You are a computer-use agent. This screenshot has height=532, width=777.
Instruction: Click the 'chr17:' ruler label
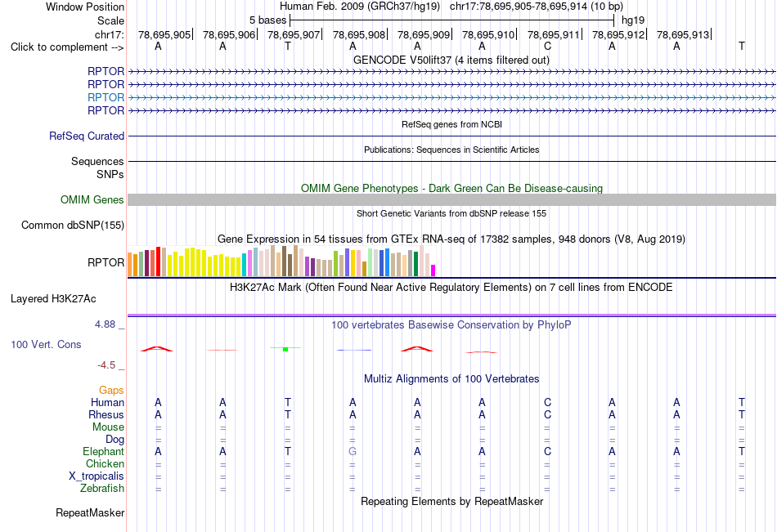[109, 34]
